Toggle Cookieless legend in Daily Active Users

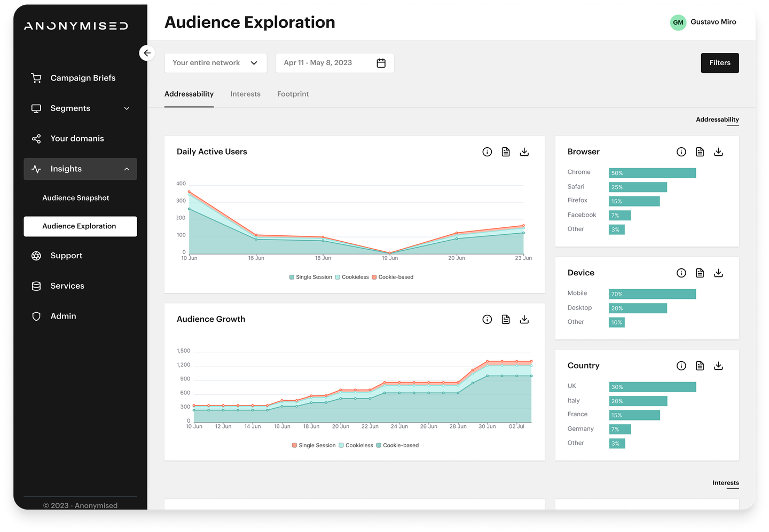(x=352, y=277)
